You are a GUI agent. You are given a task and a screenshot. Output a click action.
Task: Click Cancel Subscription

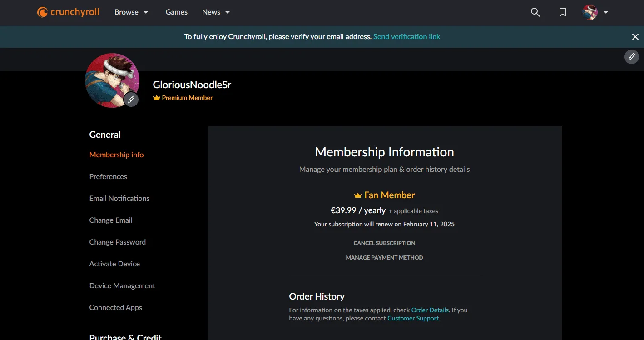pyautogui.click(x=384, y=243)
